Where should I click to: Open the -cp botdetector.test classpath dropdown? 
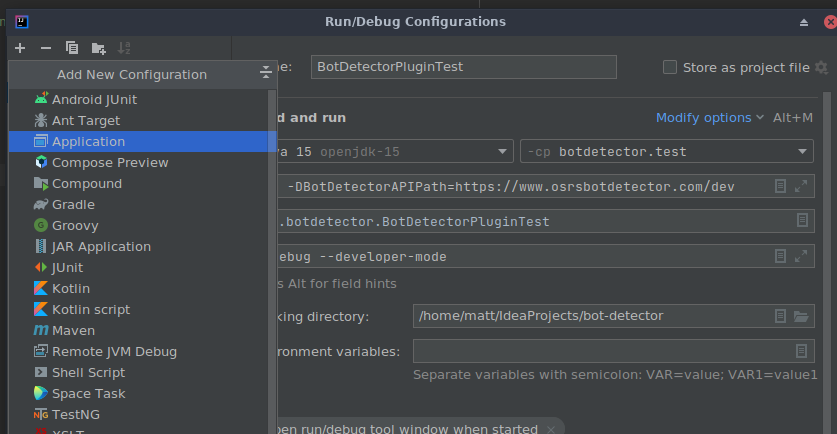[667, 152]
